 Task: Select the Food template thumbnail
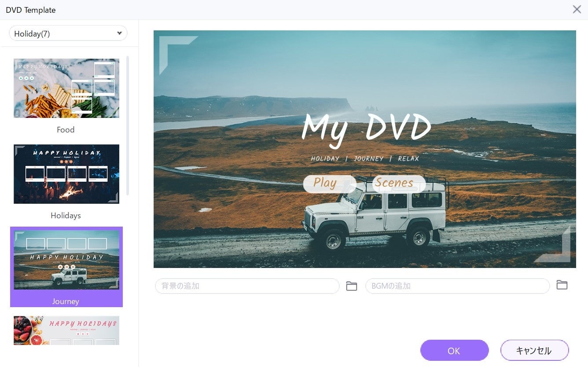point(66,88)
